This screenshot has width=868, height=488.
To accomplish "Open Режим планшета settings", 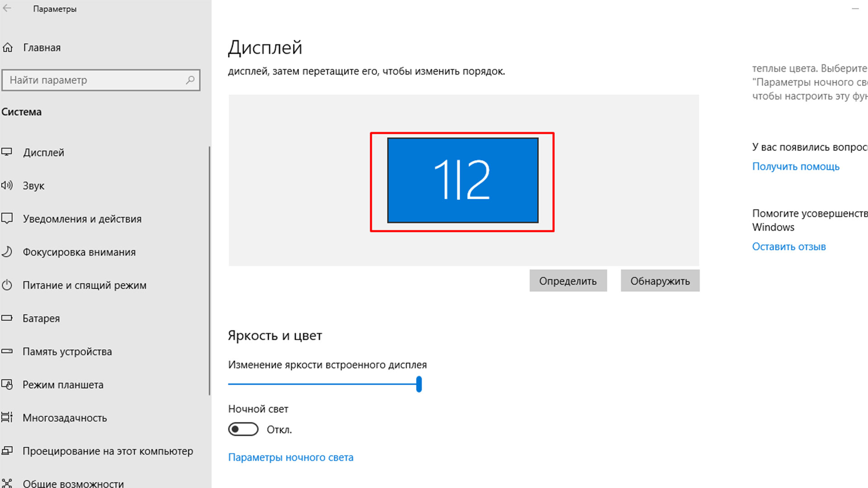I will [63, 385].
